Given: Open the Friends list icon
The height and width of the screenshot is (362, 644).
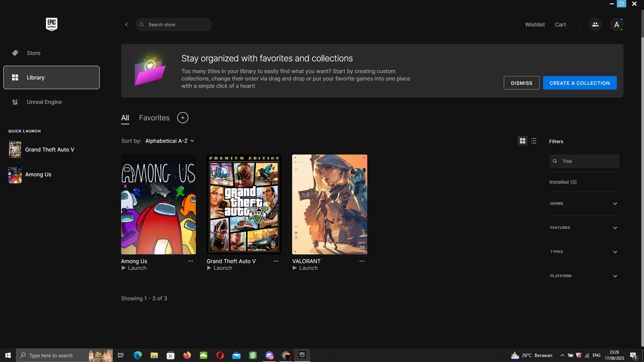Looking at the screenshot, I should pyautogui.click(x=595, y=24).
